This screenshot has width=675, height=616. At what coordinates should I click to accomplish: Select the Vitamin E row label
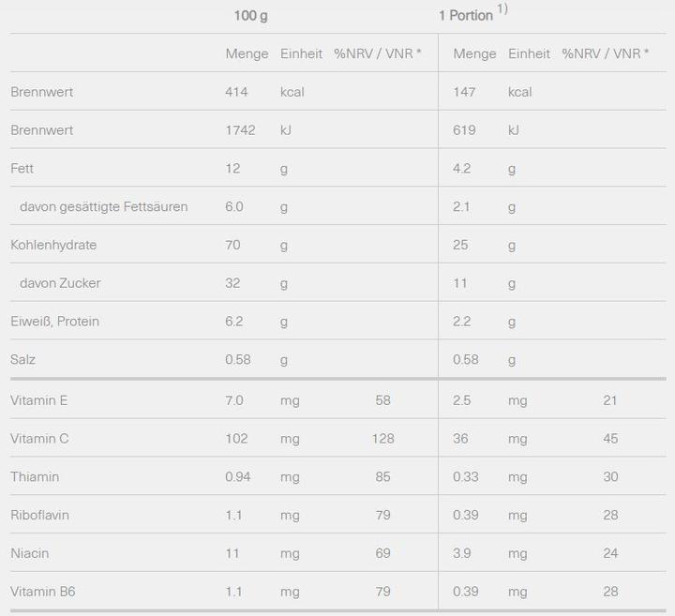pyautogui.click(x=38, y=400)
